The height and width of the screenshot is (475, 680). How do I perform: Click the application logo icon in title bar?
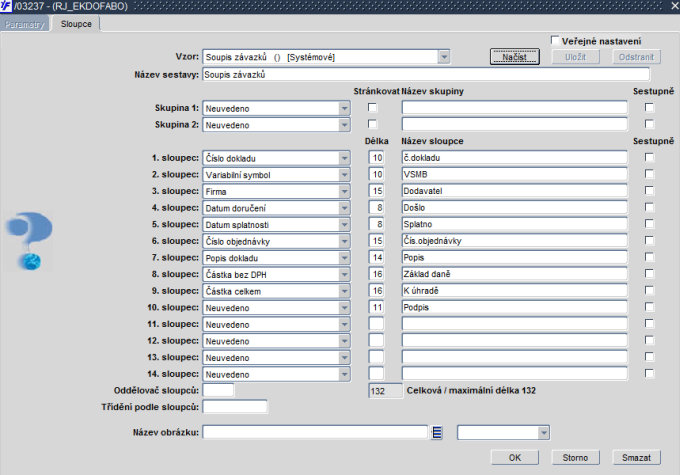(6, 6)
